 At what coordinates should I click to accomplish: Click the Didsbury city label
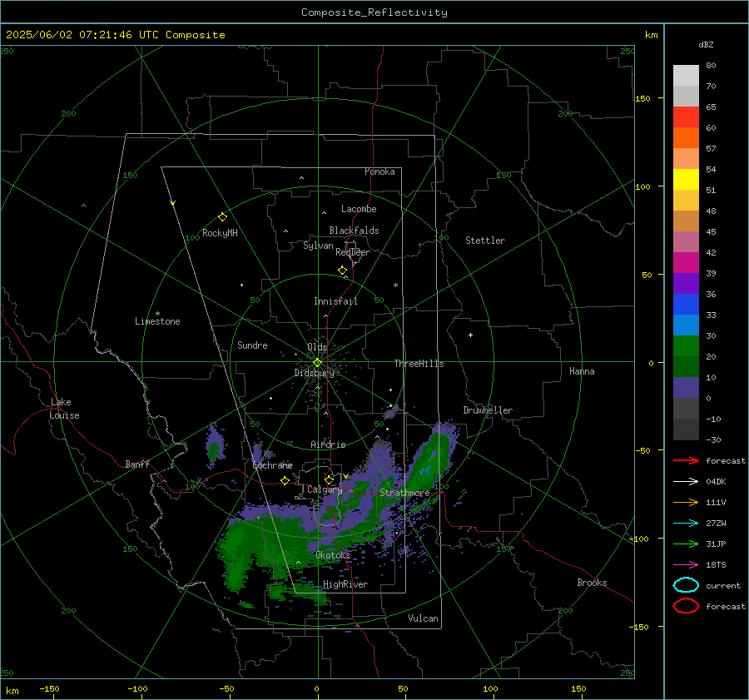tap(315, 373)
